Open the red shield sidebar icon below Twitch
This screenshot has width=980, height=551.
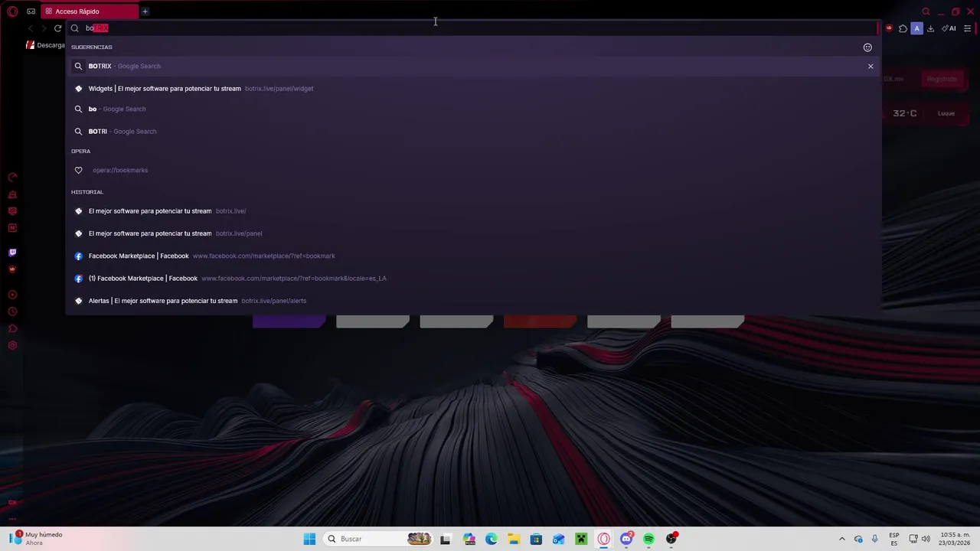point(12,269)
